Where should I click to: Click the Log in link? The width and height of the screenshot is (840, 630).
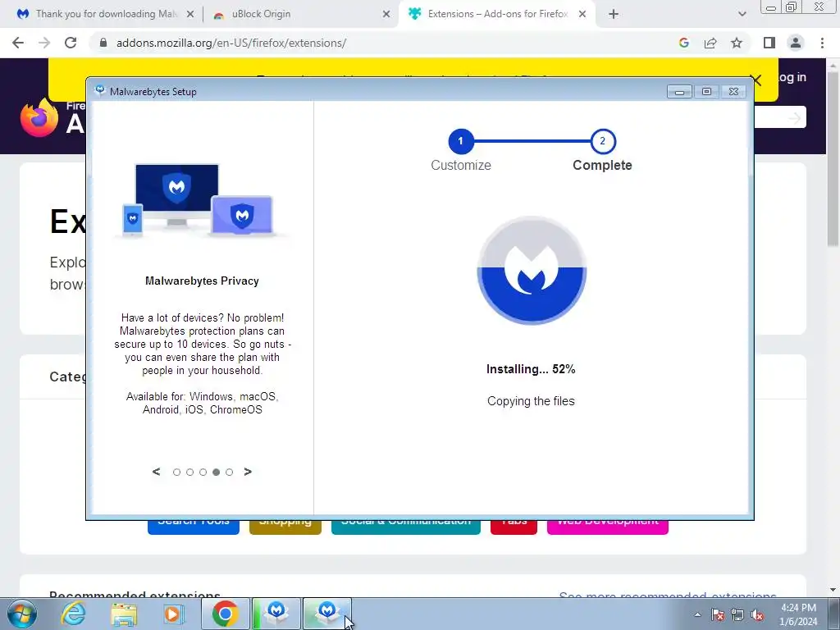tap(792, 78)
